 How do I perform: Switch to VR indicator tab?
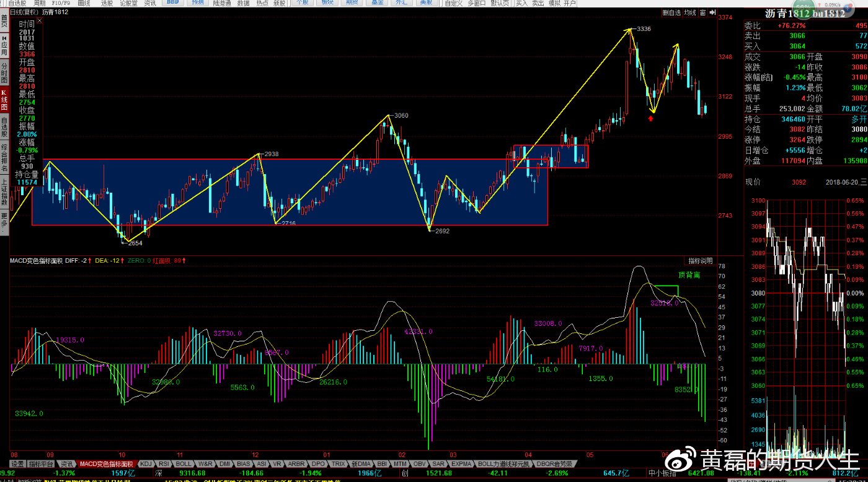click(x=277, y=463)
